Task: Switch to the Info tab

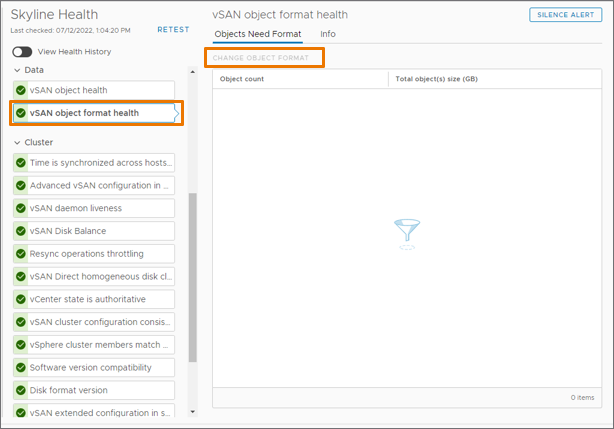Action: pyautogui.click(x=328, y=34)
